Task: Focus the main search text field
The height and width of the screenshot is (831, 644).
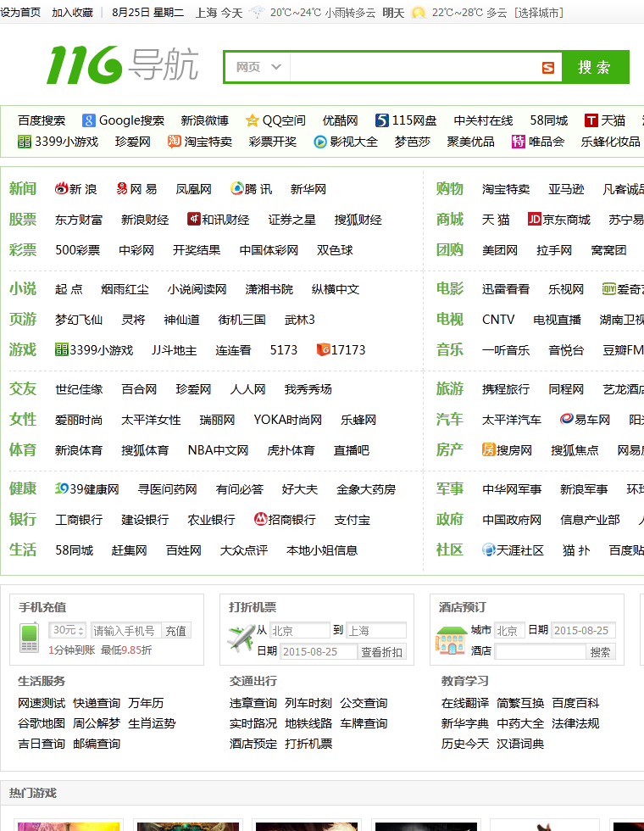Action: pyautogui.click(x=414, y=67)
